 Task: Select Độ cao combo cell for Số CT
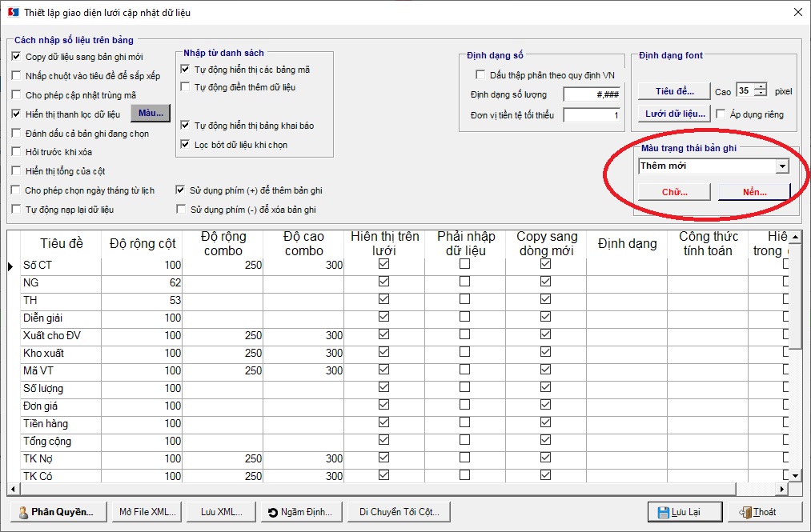point(303,266)
